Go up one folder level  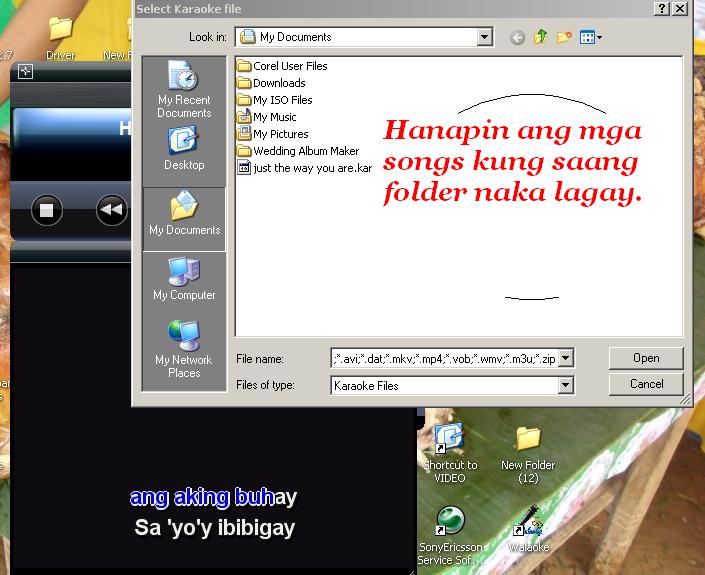point(540,37)
